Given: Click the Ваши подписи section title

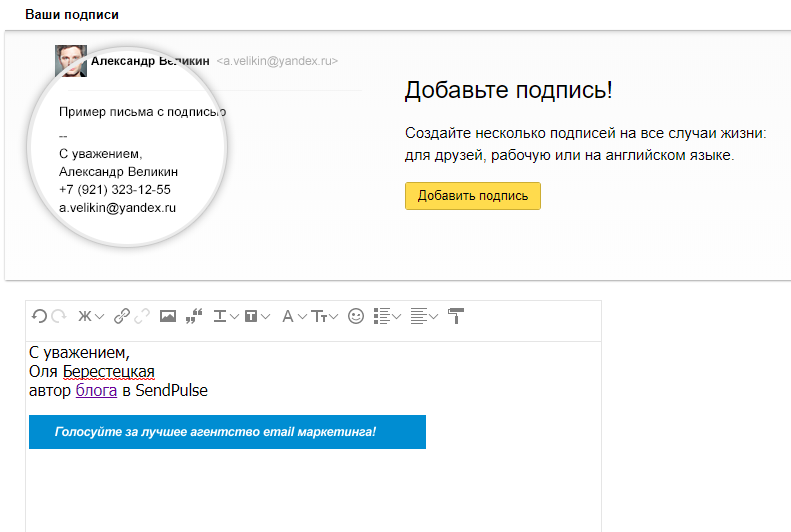Looking at the screenshot, I should (72, 15).
